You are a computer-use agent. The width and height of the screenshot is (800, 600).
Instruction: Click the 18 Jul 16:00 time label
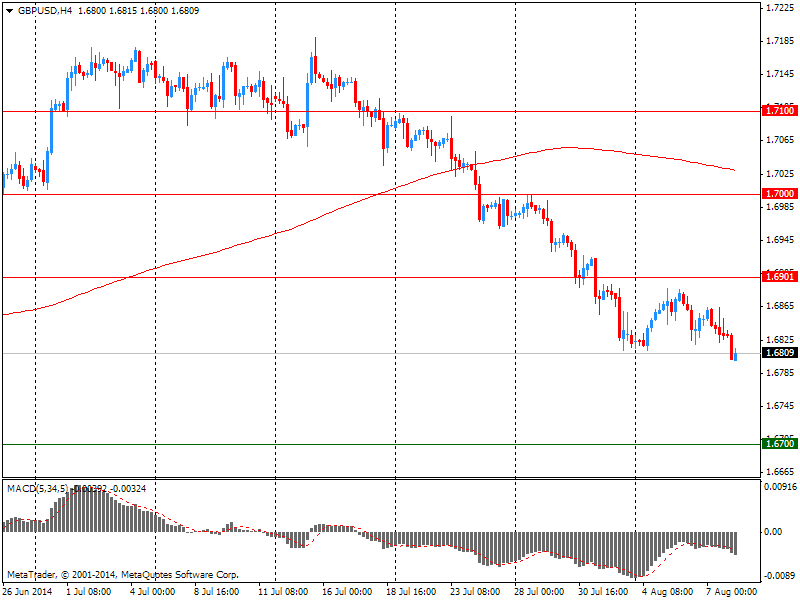(x=411, y=592)
